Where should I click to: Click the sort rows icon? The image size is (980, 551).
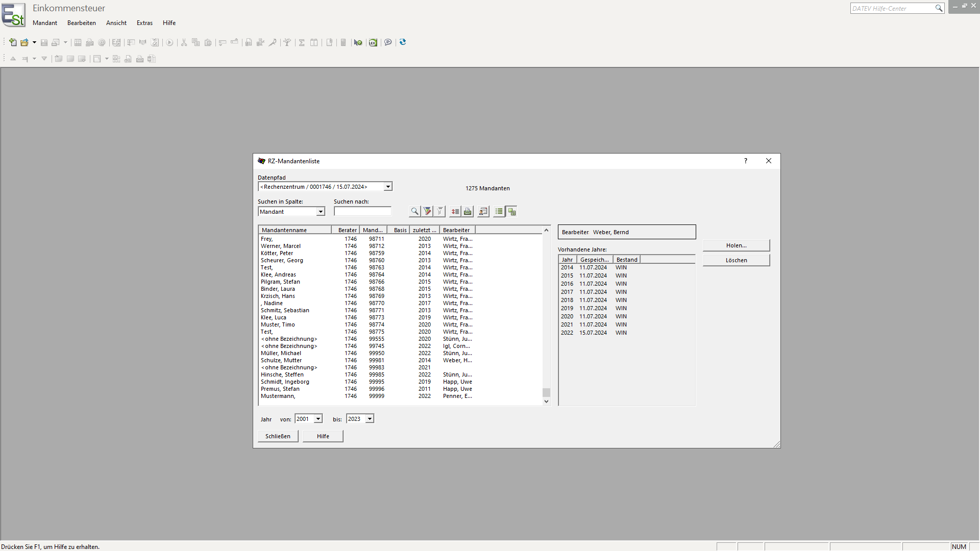pos(455,211)
